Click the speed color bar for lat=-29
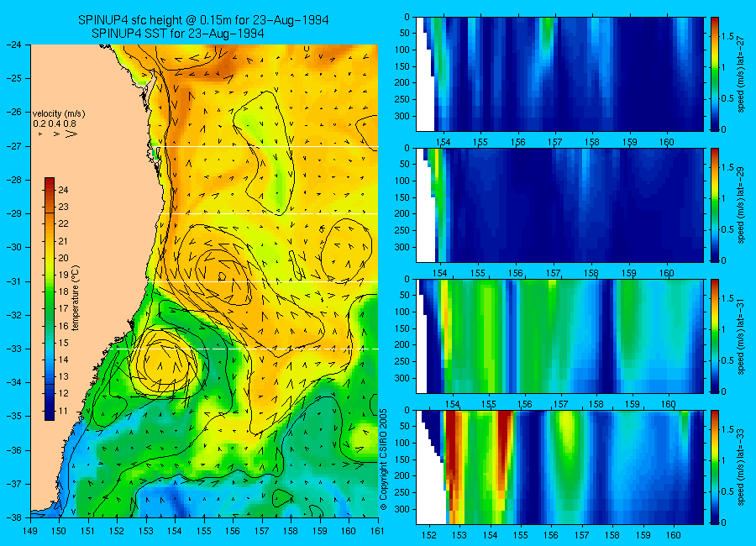756x546 pixels. (715, 205)
